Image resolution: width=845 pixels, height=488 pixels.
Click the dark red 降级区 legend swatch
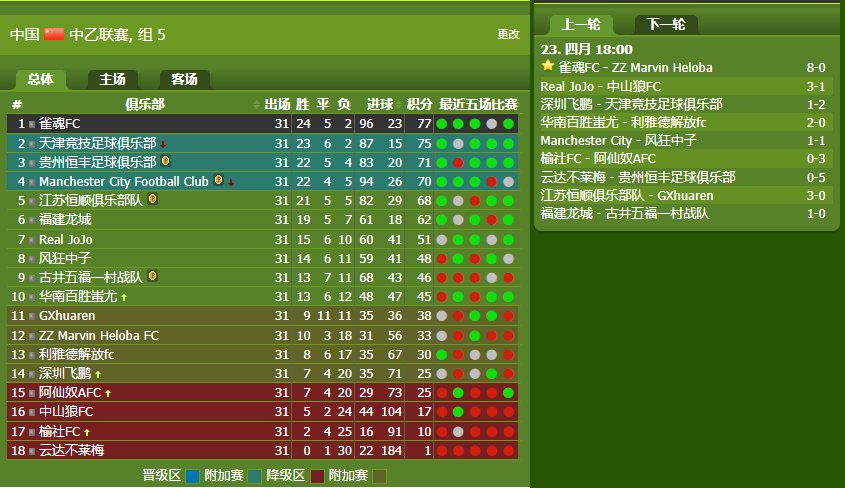(x=317, y=476)
